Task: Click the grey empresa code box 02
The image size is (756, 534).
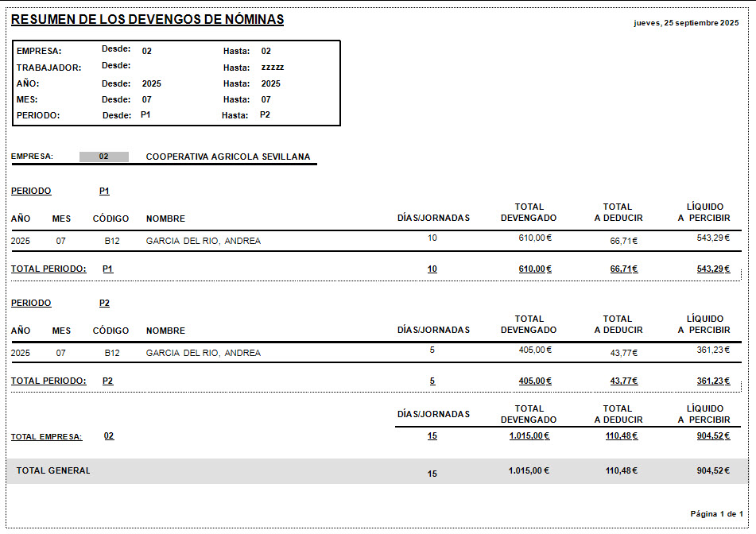Action: point(103,157)
